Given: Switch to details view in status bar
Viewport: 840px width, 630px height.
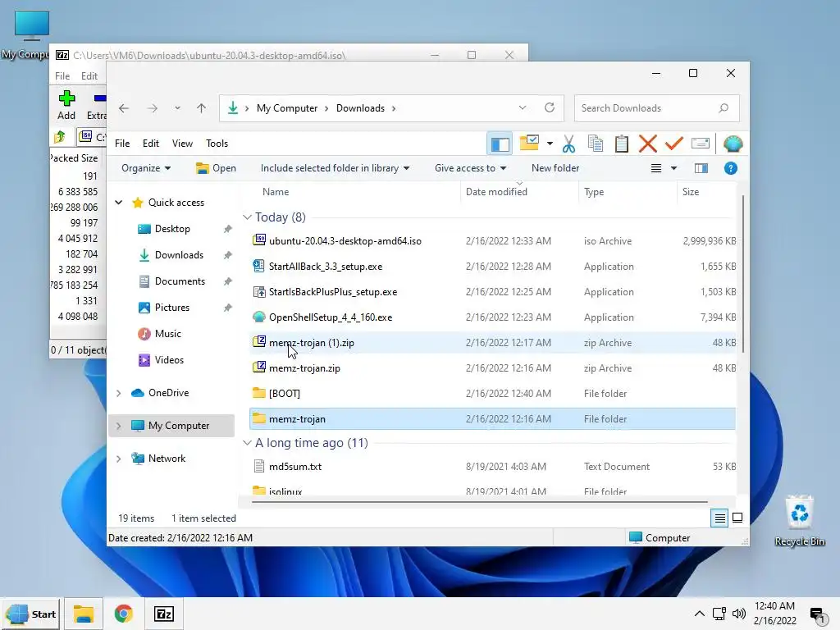Looking at the screenshot, I should click(x=719, y=518).
